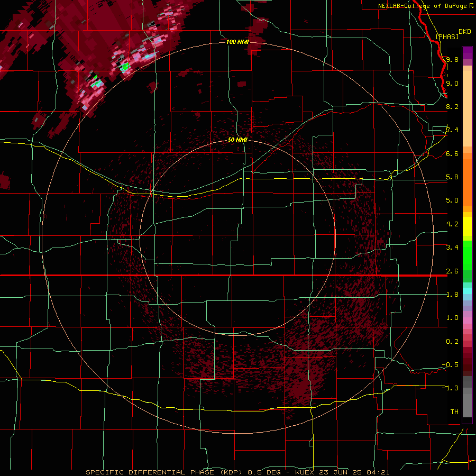Click the 3.4 value on the scale
This screenshot has height=476, width=476.
coord(452,248)
